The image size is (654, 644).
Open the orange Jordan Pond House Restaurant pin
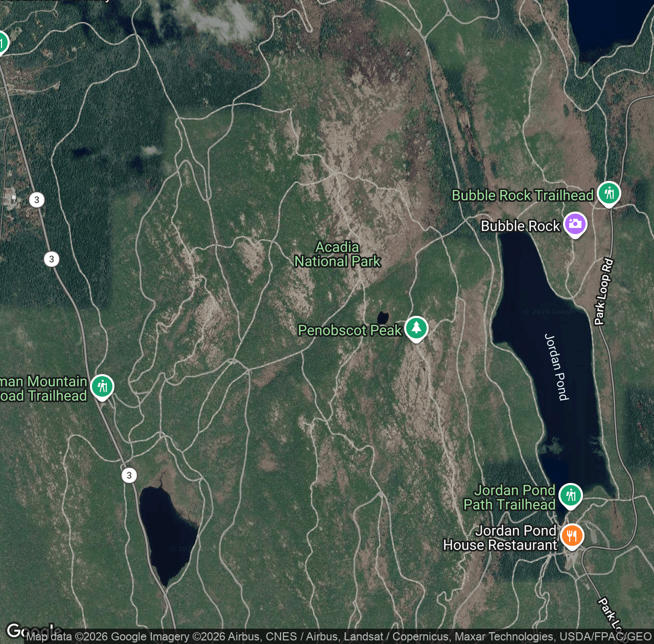[x=572, y=537]
